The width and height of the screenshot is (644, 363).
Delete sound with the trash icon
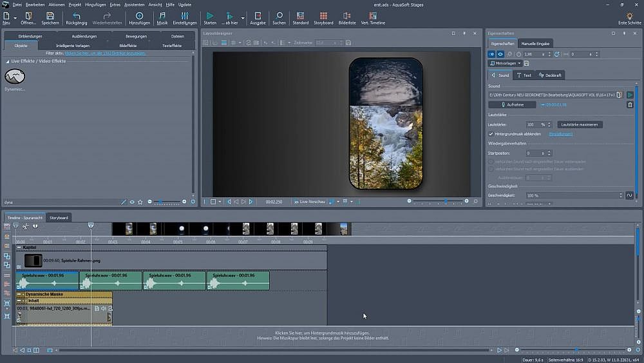coord(630,104)
